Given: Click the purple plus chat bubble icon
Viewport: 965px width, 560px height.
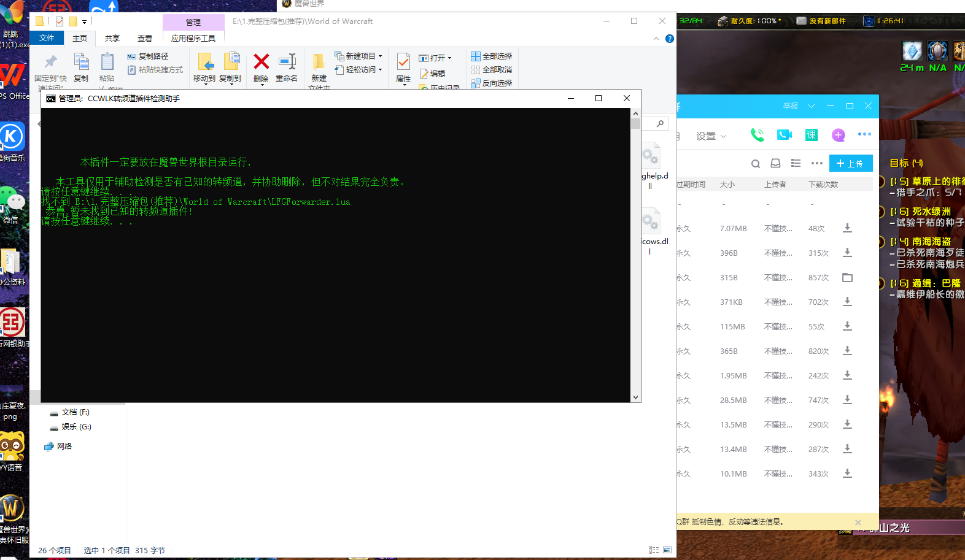Looking at the screenshot, I should tap(838, 135).
